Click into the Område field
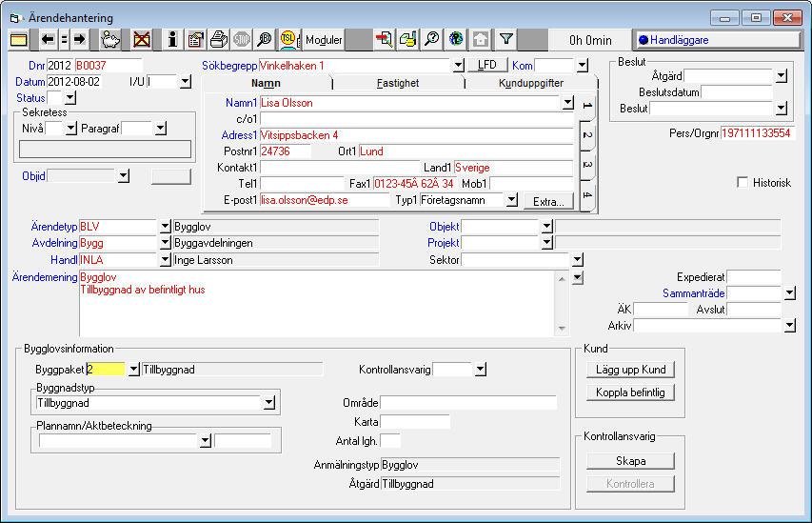Viewport: 812px width, 523px height. (468, 403)
